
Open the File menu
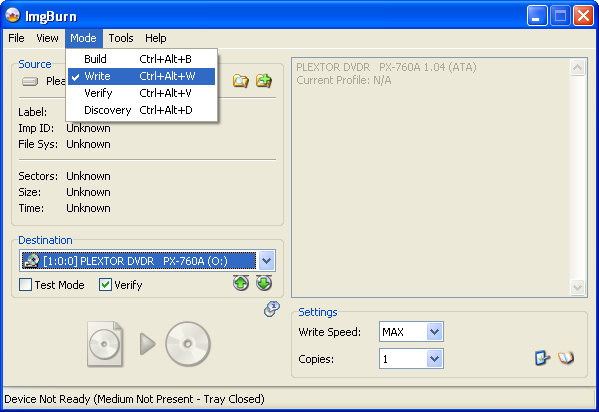(16, 38)
